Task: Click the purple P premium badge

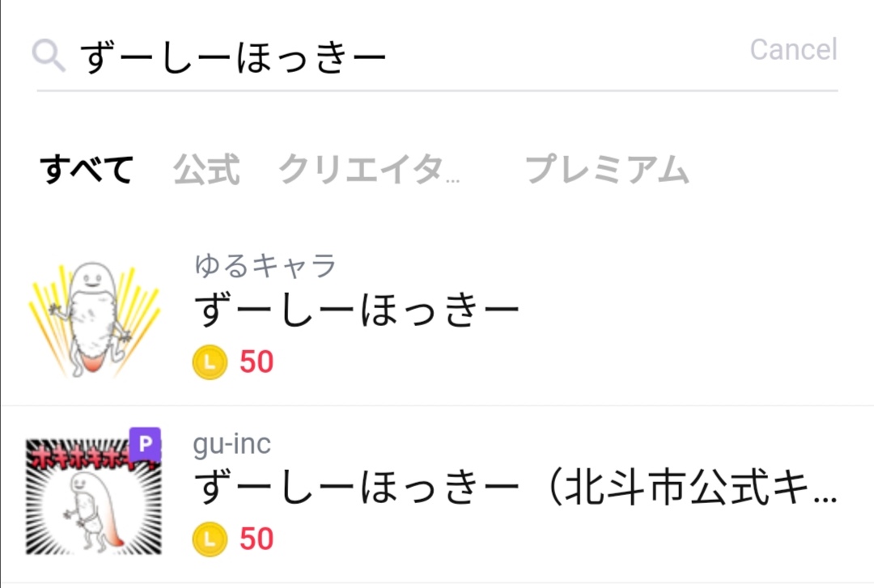Action: [146, 444]
